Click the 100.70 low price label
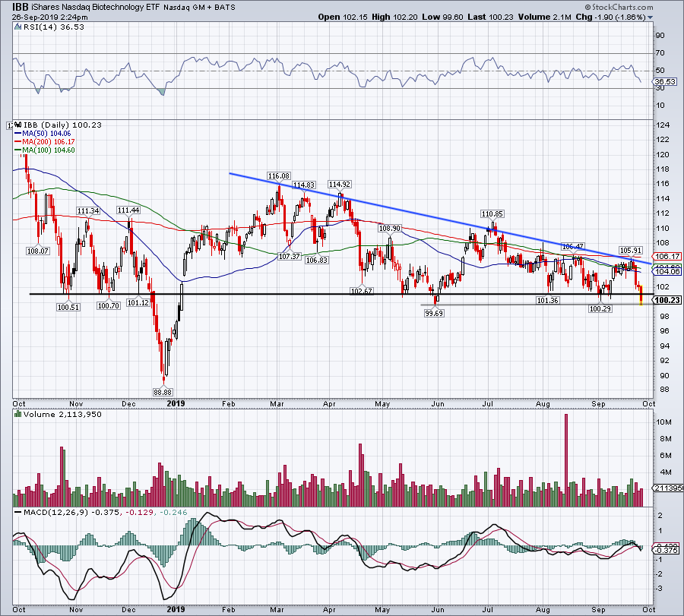Screen dimensions: 684x616 pos(109,305)
